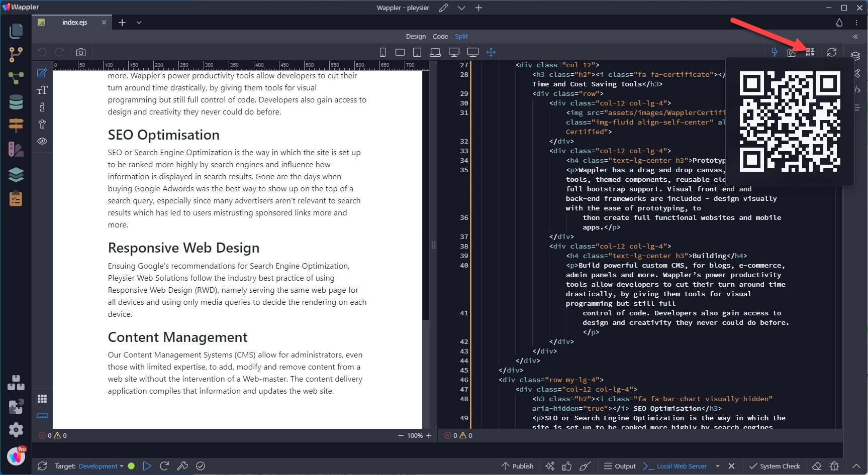Click the redo arrow in toolbar
This screenshot has height=475, width=868.
[59, 52]
